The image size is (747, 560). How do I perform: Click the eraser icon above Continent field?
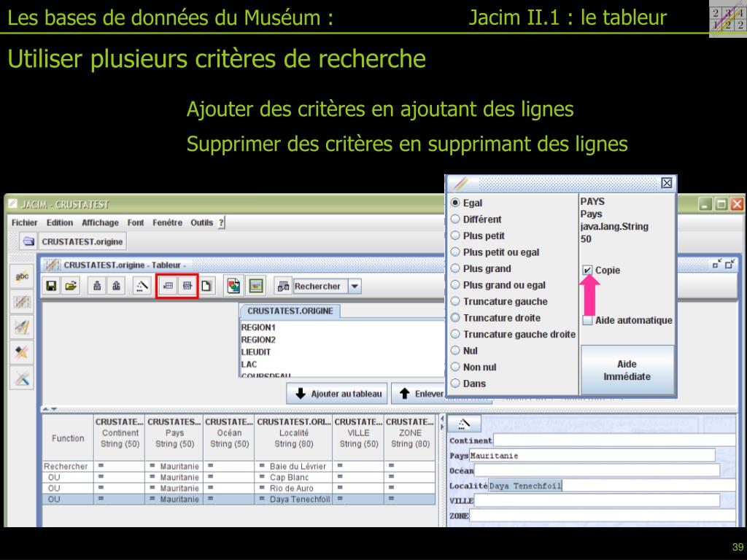click(x=463, y=424)
